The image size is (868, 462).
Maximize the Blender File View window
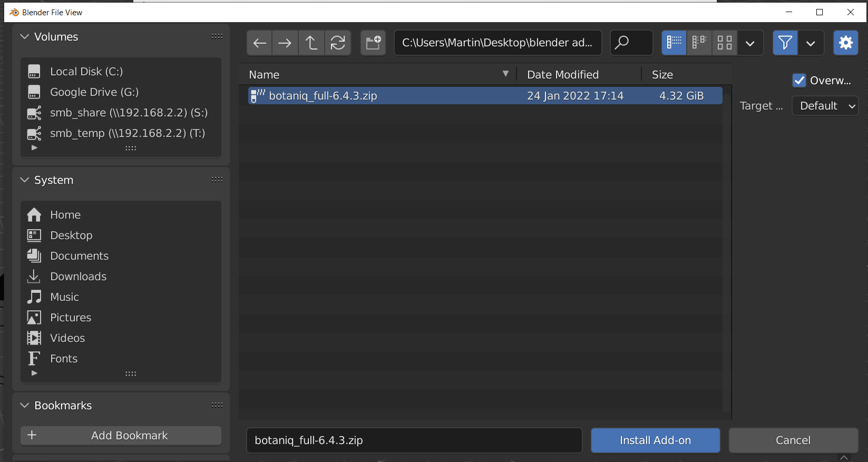(820, 12)
